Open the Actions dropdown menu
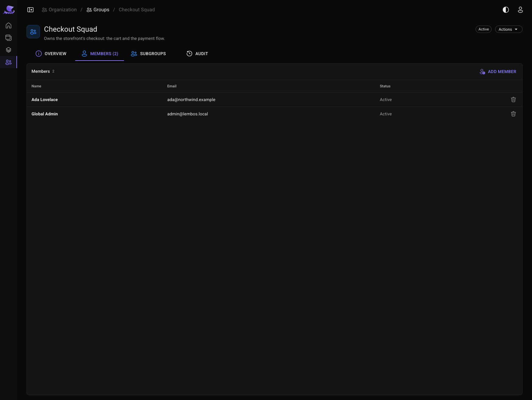The height and width of the screenshot is (400, 532). click(509, 29)
